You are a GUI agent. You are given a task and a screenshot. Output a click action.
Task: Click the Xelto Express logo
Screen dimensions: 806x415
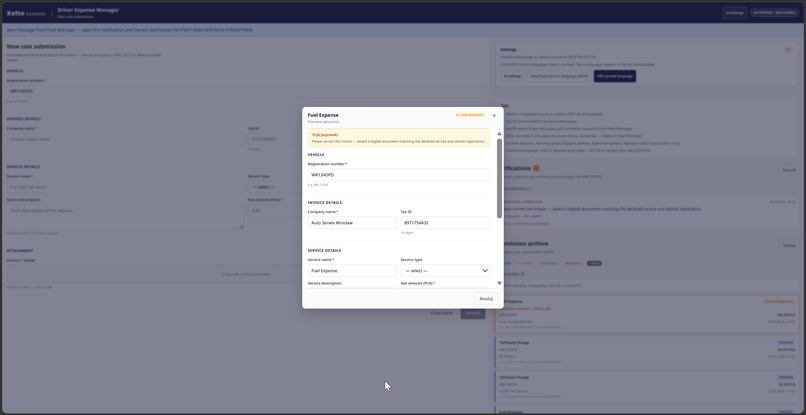[26, 12]
